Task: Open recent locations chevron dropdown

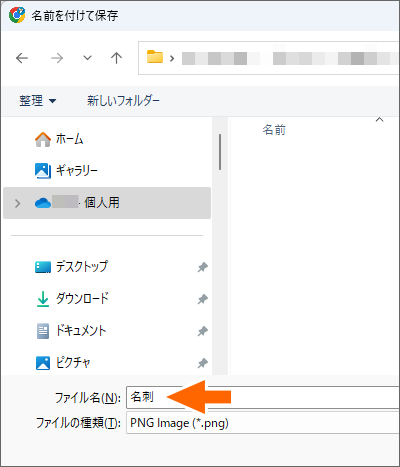Action: tap(87, 58)
